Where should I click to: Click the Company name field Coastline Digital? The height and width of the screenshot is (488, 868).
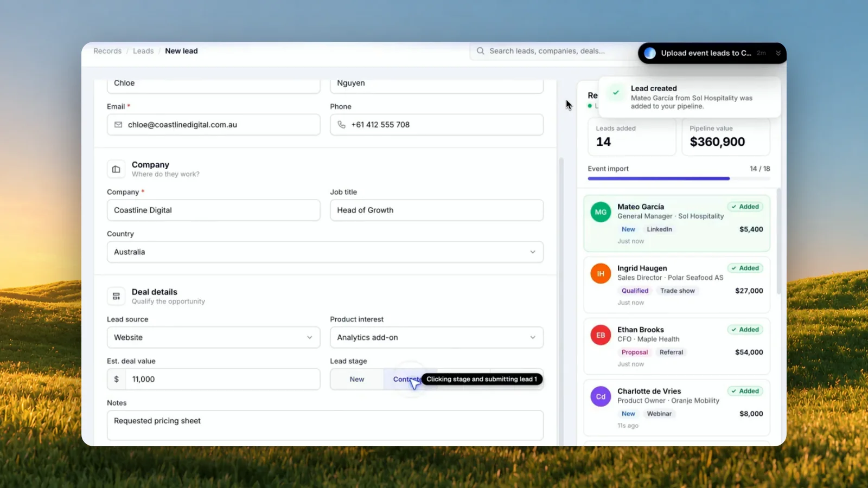214,210
